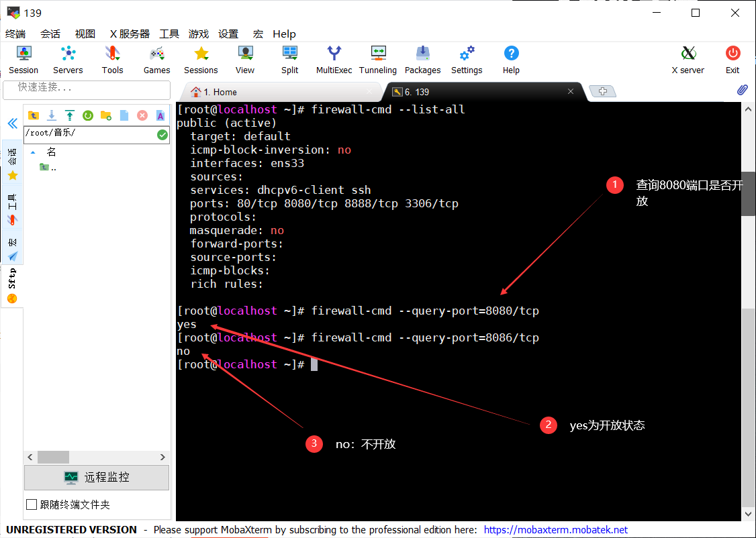Click the 远程监控 button
The image size is (756, 538).
(x=96, y=478)
